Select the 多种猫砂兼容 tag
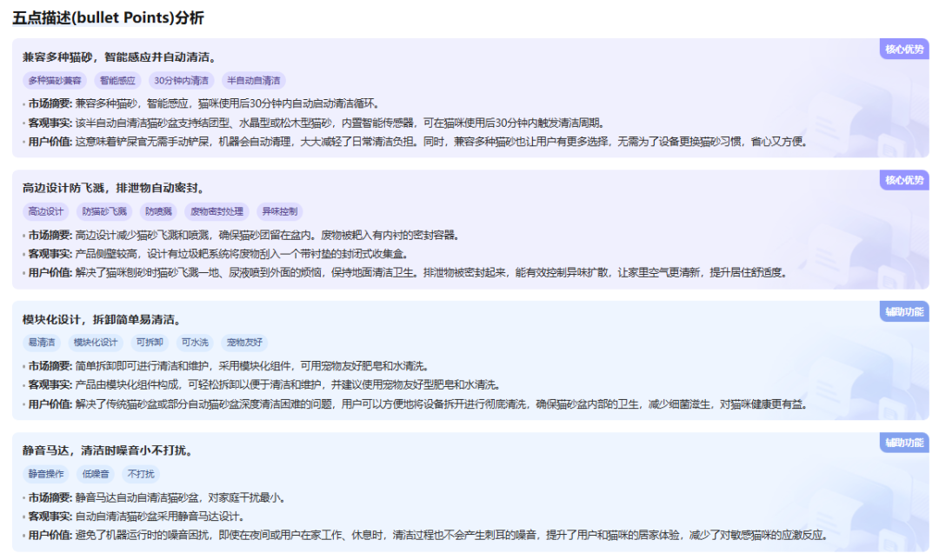 pos(55,80)
